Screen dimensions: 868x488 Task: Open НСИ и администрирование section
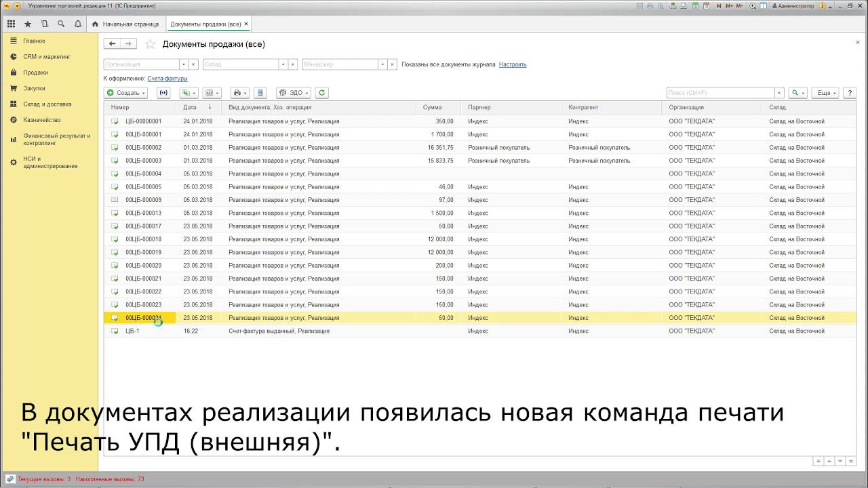pyautogui.click(x=50, y=163)
